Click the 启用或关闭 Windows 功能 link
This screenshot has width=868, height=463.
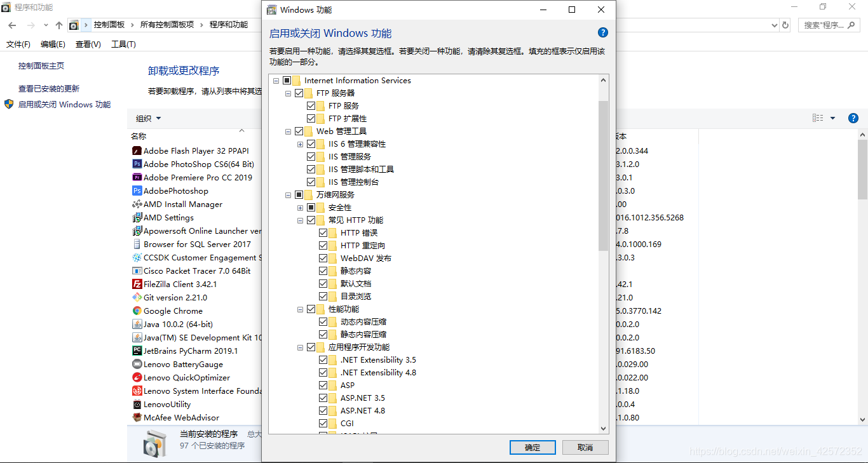(64, 104)
